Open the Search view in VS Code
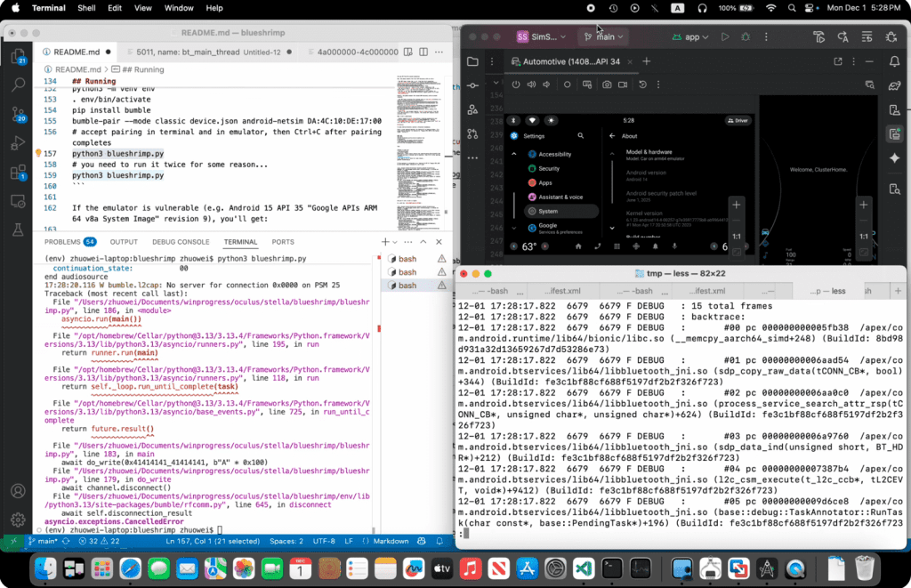Viewport: 911px width, 588px height. 19,85
